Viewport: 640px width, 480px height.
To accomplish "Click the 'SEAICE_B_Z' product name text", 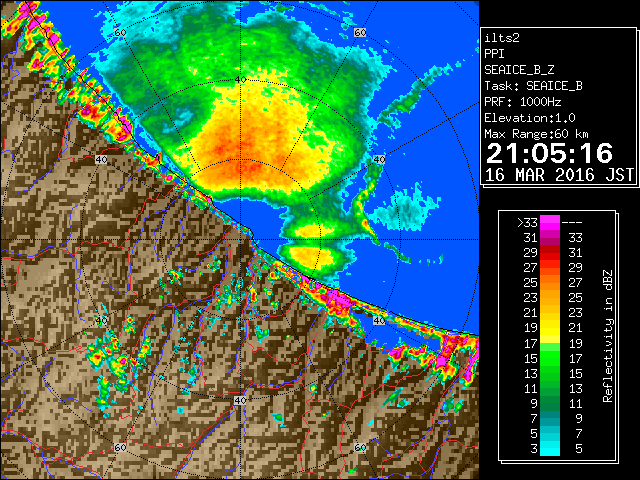I will click(x=519, y=70).
